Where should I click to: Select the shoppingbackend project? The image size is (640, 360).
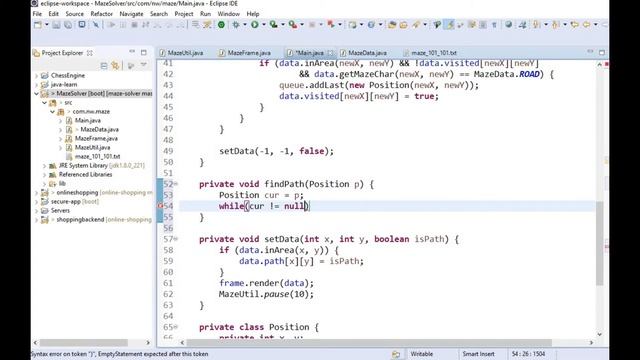[x=80, y=220]
